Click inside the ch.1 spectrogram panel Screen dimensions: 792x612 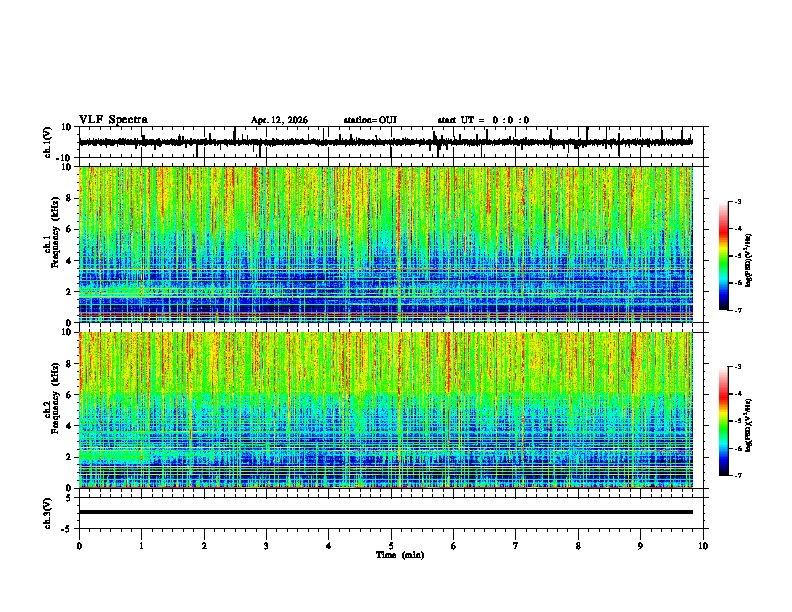385,244
